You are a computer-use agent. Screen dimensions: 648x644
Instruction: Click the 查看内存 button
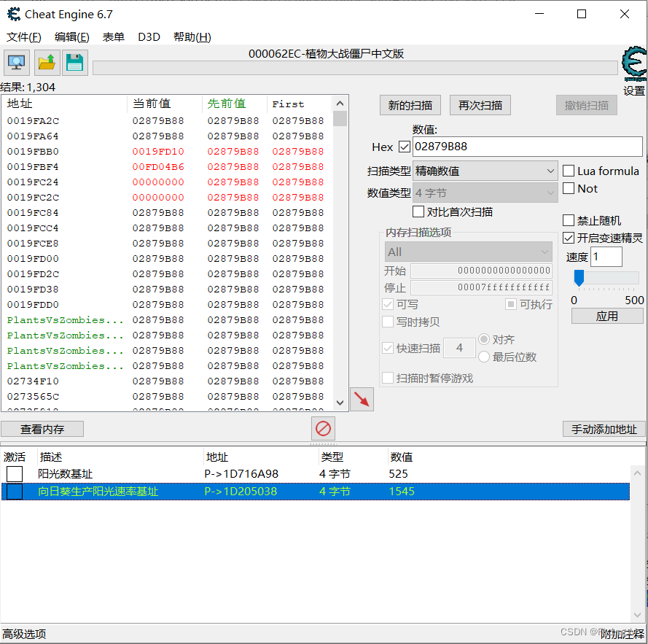[42, 430]
